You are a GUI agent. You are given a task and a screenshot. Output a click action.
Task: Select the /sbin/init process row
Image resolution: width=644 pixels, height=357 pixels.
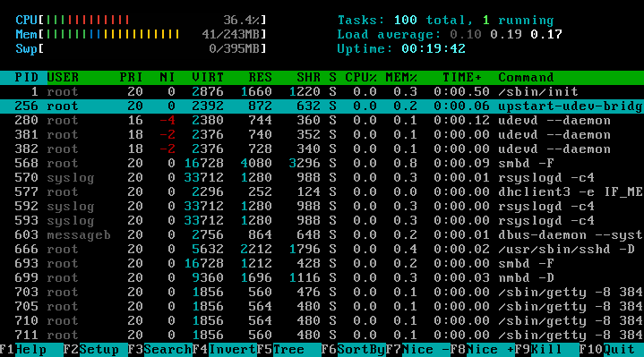pyautogui.click(x=322, y=91)
